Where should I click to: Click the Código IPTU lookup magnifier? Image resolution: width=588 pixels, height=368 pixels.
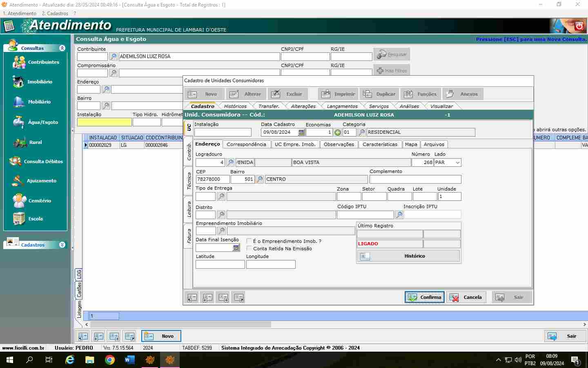click(399, 215)
